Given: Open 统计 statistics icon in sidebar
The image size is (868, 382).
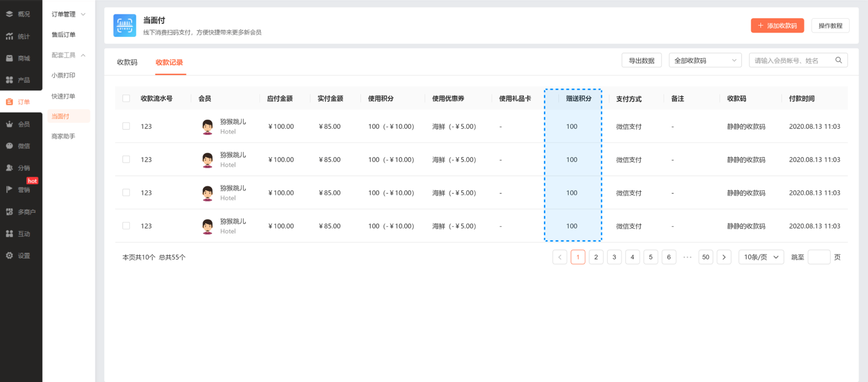Looking at the screenshot, I should pyautogui.click(x=10, y=36).
